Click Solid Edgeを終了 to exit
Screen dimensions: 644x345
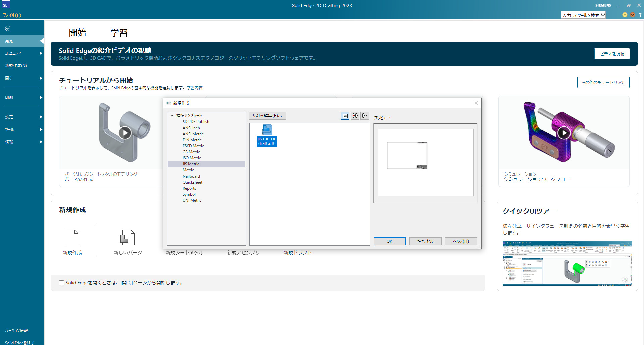(19, 342)
